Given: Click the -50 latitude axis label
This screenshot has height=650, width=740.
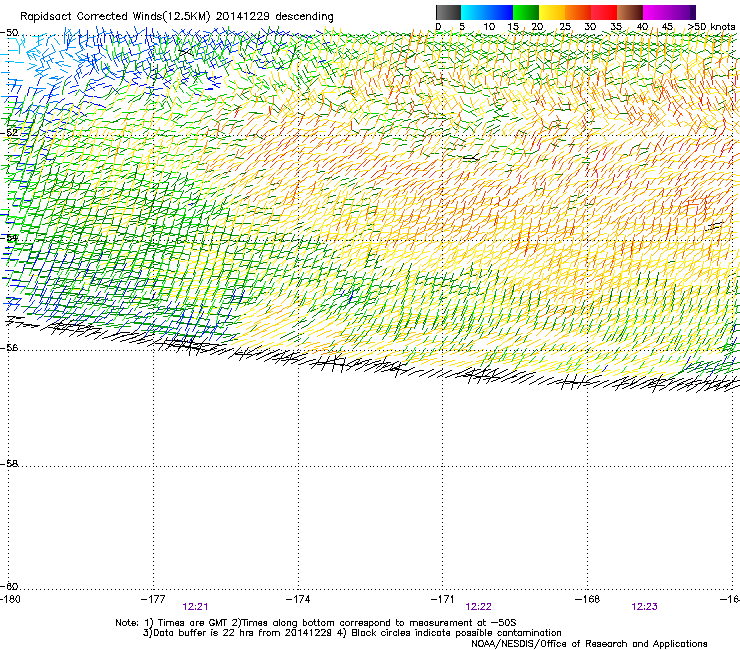Looking at the screenshot, I should pos(9,33).
